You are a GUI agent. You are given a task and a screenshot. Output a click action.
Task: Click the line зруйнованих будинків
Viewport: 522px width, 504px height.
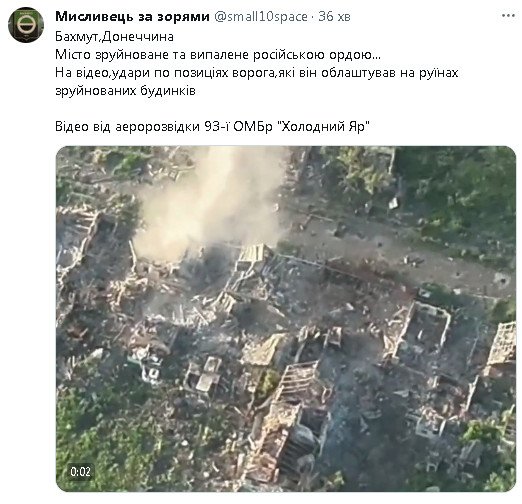(x=125, y=91)
